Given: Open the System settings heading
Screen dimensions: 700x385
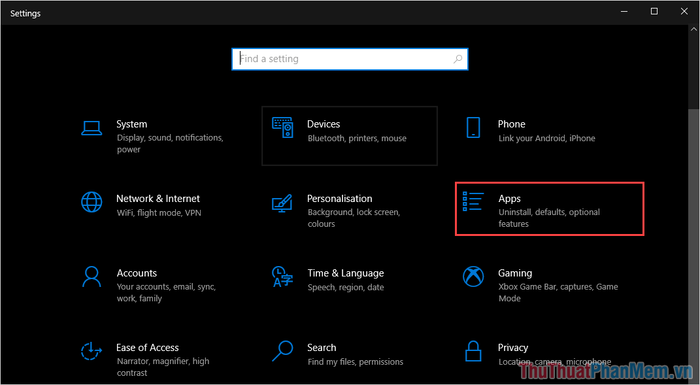Looking at the screenshot, I should click(x=132, y=124).
